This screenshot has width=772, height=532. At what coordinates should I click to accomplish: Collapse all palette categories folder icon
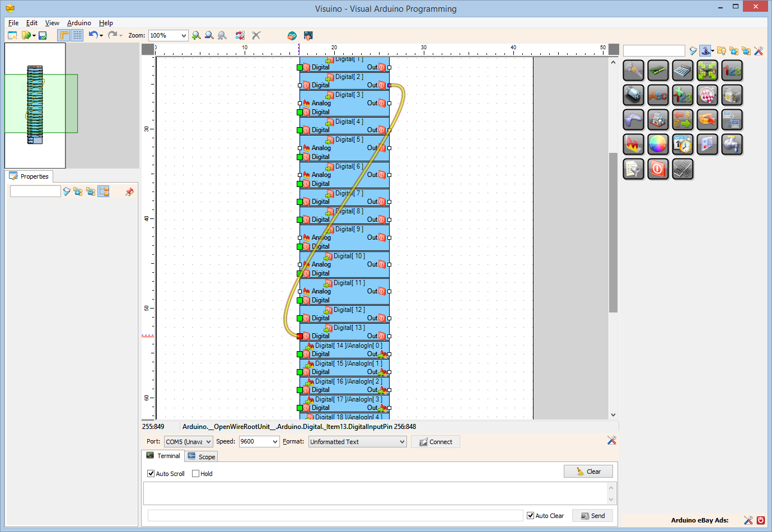[x=746, y=51]
